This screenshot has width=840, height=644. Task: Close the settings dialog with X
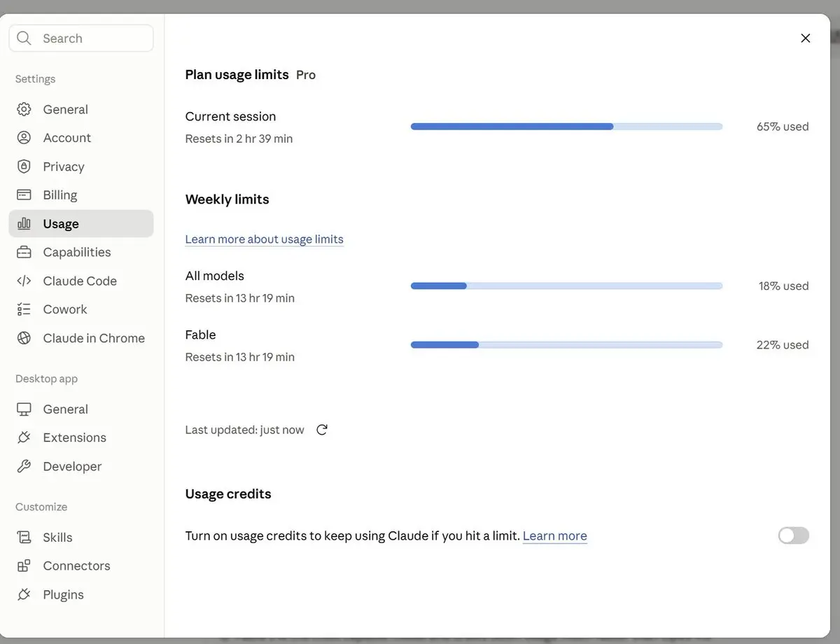pos(805,38)
